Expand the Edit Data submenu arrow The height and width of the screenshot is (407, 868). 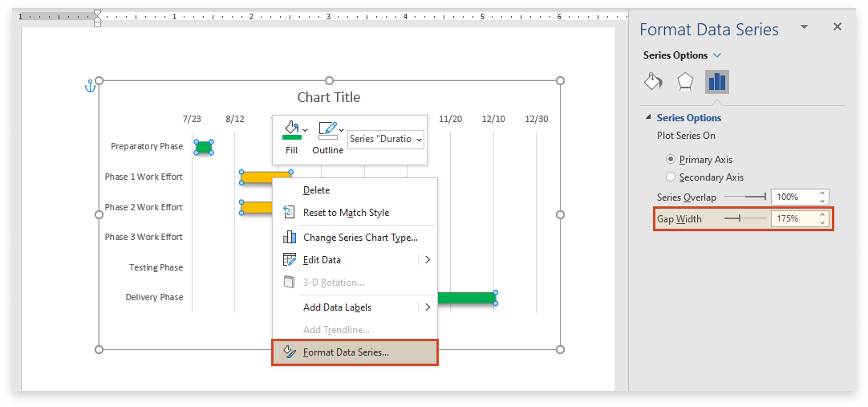(x=428, y=260)
